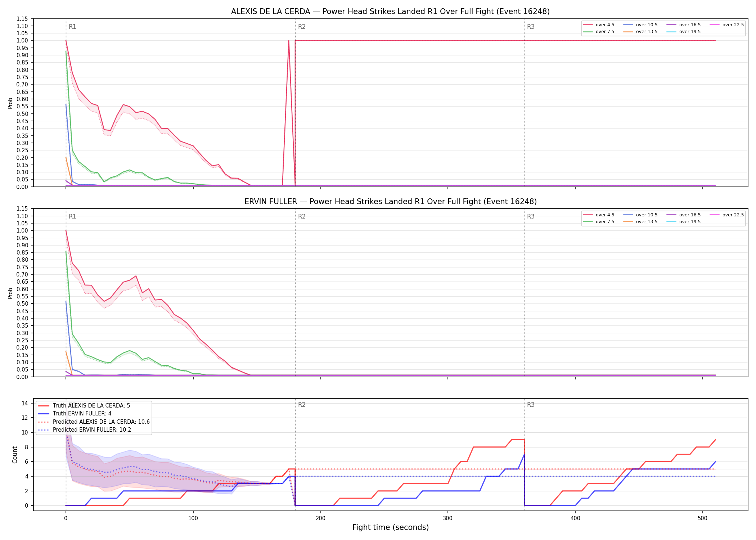Click 'Predicted ERVIN FULLER: 10.2' legend entry

(84, 430)
